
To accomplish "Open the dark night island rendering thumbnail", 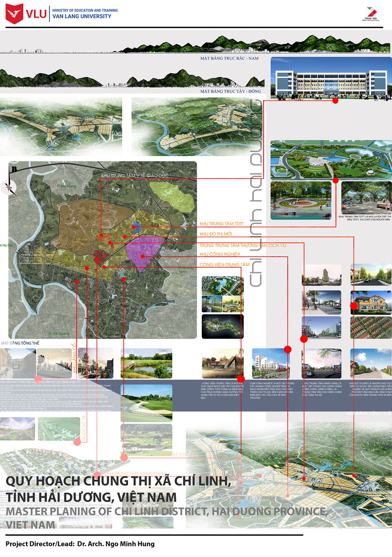I will [x=223, y=326].
